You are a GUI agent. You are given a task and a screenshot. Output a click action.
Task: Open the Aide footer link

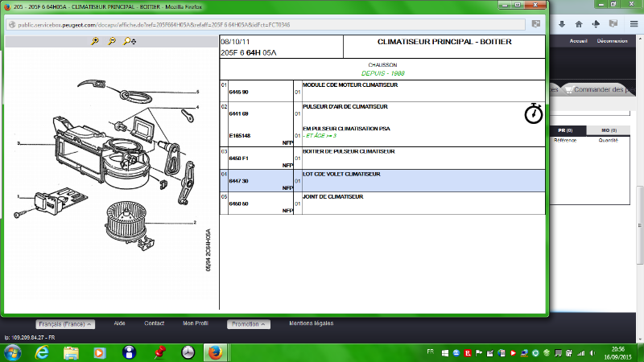click(x=119, y=323)
